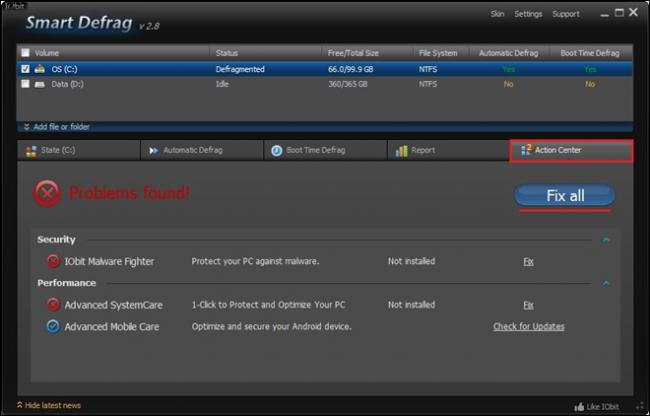Select the Advanced Mobile Care label

click(x=112, y=327)
